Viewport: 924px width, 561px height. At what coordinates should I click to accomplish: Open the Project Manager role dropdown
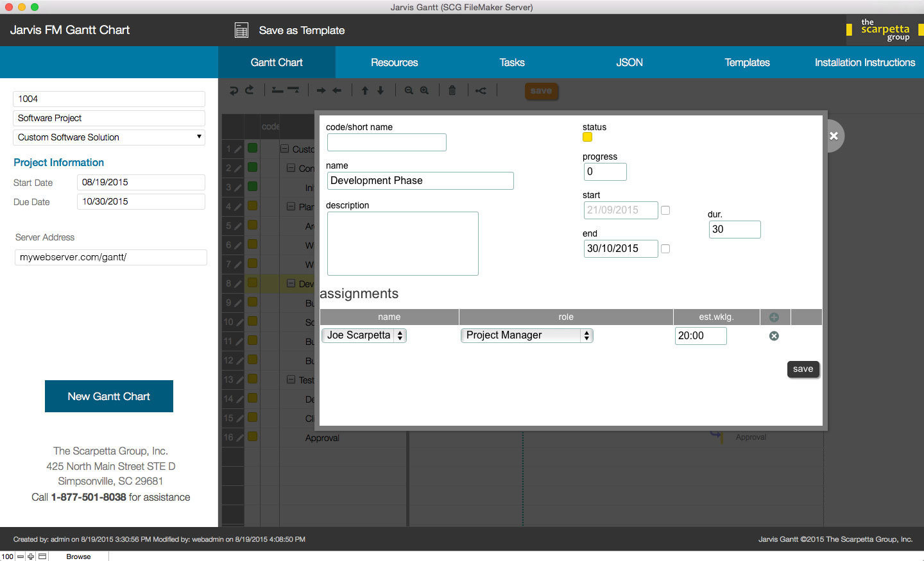click(x=527, y=335)
